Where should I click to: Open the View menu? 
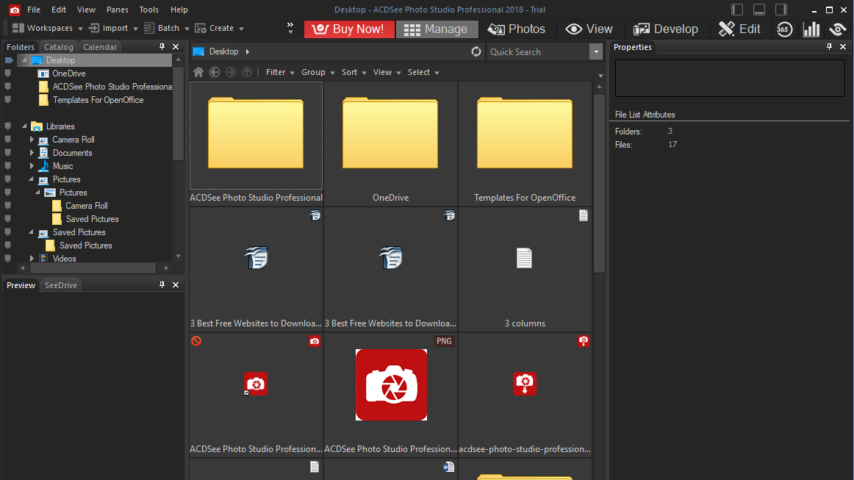[x=86, y=10]
